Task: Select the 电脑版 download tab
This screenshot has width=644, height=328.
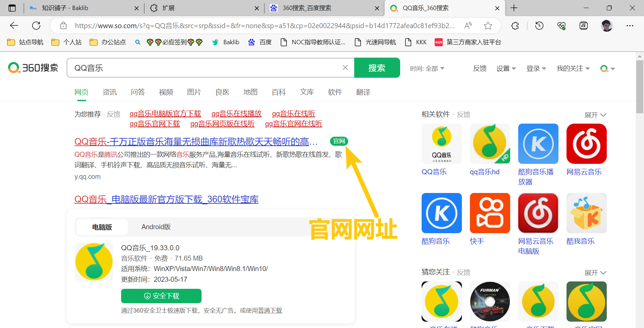Action: pyautogui.click(x=102, y=227)
